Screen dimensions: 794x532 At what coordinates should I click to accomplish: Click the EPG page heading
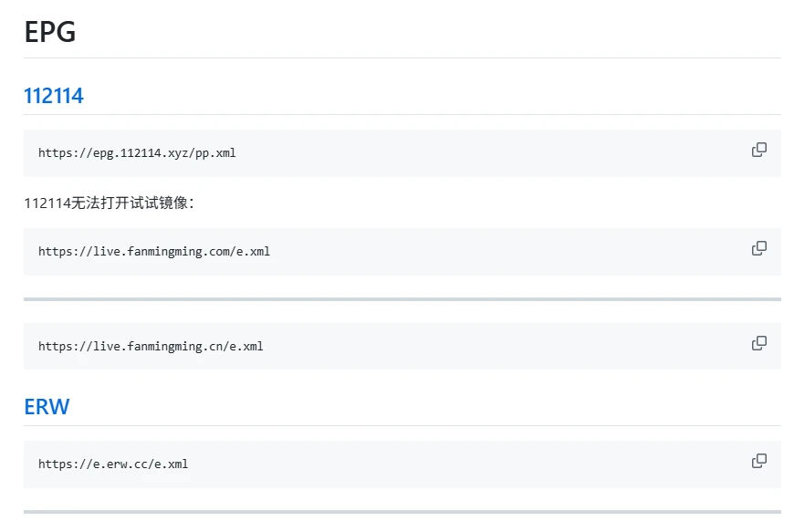pyautogui.click(x=50, y=32)
